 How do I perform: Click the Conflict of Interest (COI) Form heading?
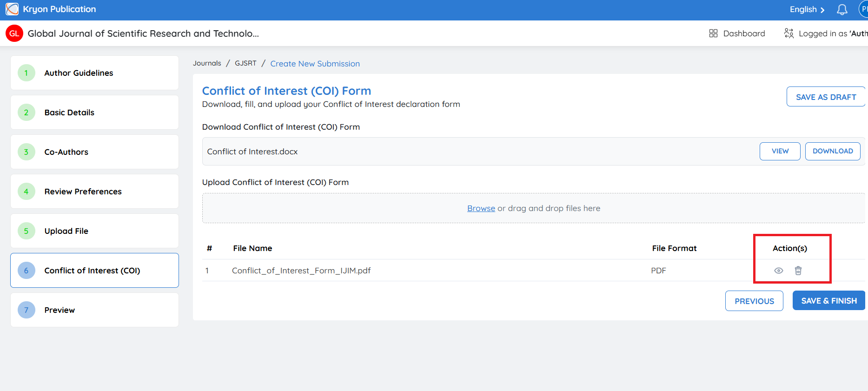[x=286, y=91]
